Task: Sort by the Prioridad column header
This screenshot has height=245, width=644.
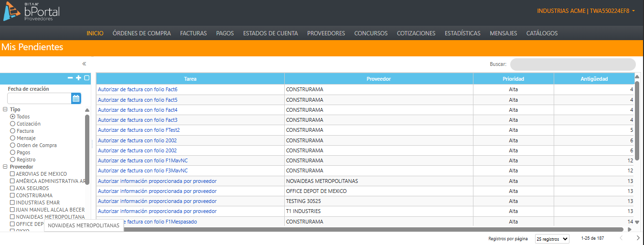Action: click(514, 79)
